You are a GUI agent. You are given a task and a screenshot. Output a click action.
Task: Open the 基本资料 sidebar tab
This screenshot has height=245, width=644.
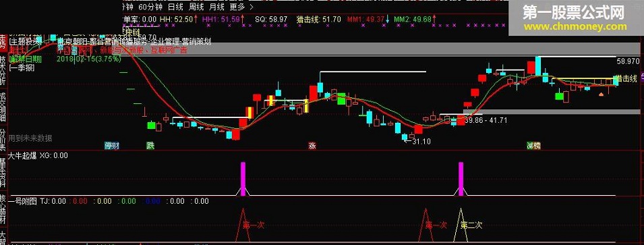tap(3, 173)
